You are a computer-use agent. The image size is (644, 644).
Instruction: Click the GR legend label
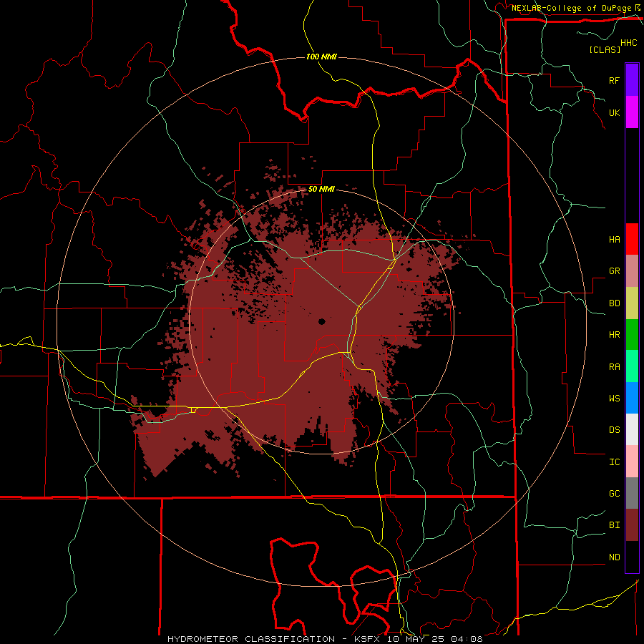(x=614, y=271)
